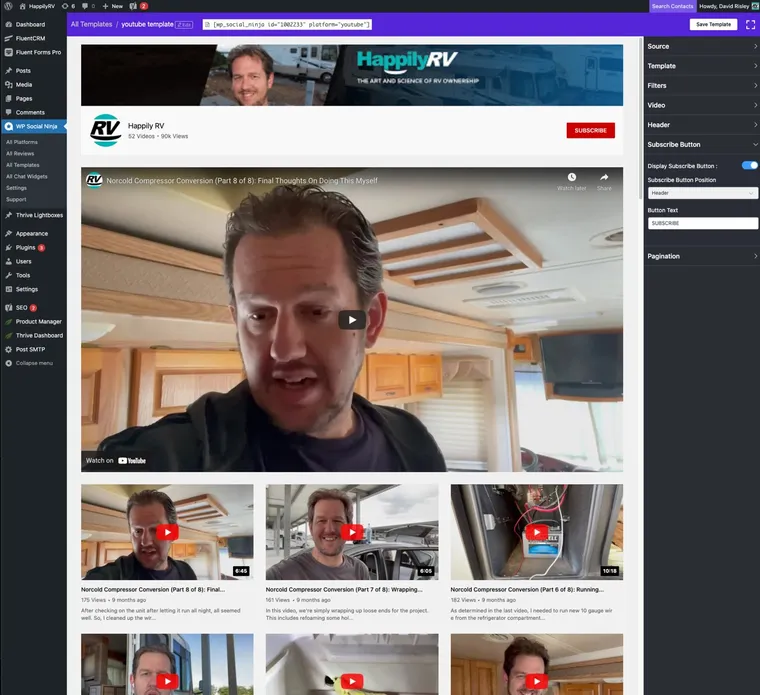Expand the Header settings section
This screenshot has height=695, width=760.
[702, 125]
